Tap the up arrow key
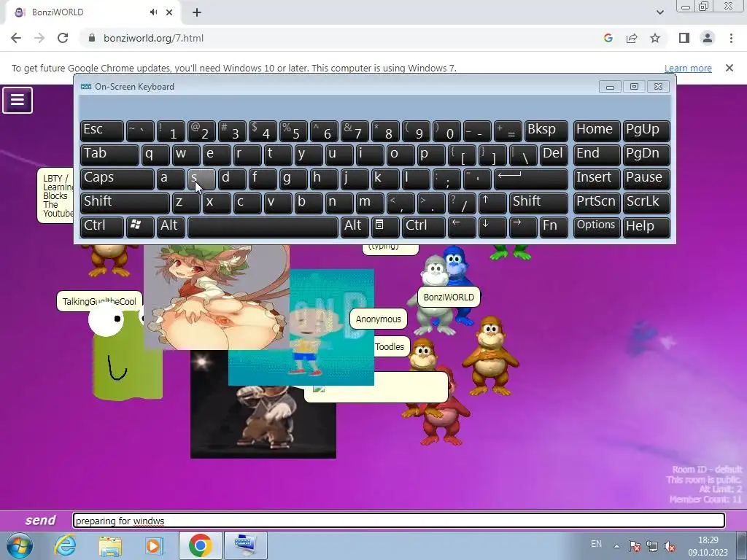The height and width of the screenshot is (560, 747). [x=492, y=203]
